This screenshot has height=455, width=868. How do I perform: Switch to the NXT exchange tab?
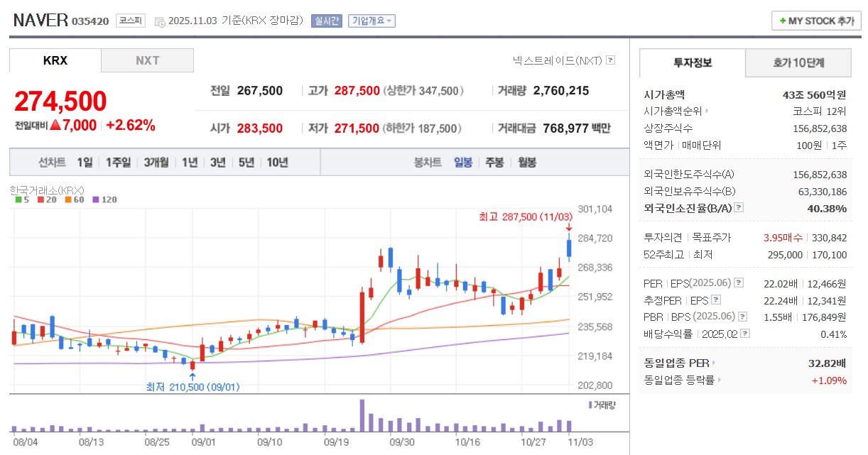click(x=147, y=60)
